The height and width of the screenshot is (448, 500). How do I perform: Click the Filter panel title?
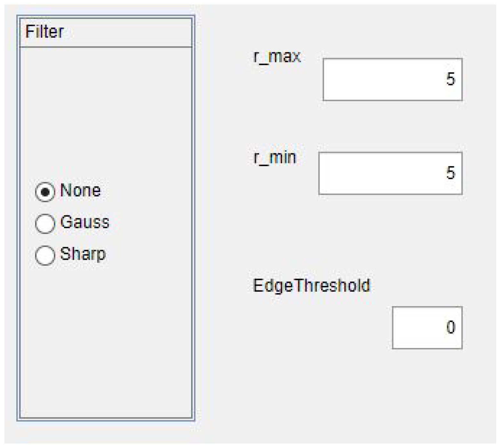pos(45,32)
